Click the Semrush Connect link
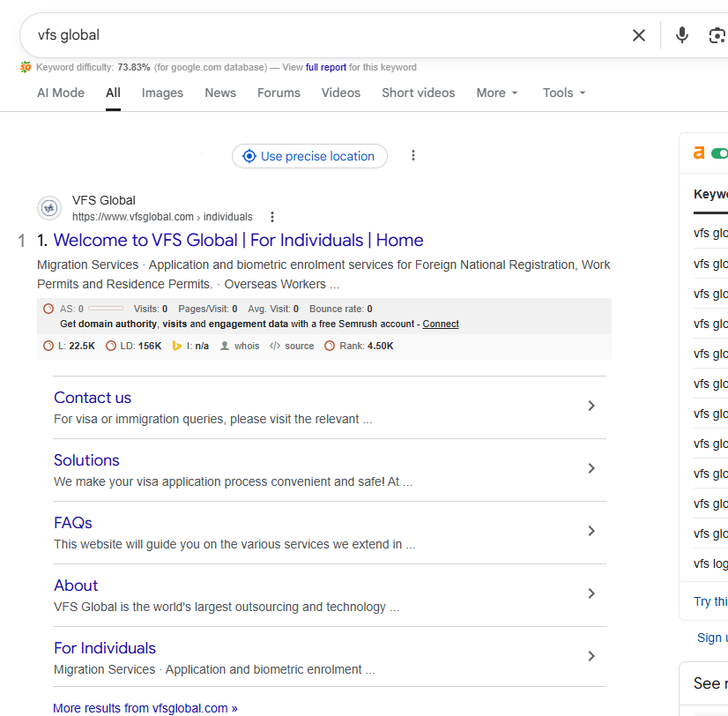728x716 pixels. point(441,324)
